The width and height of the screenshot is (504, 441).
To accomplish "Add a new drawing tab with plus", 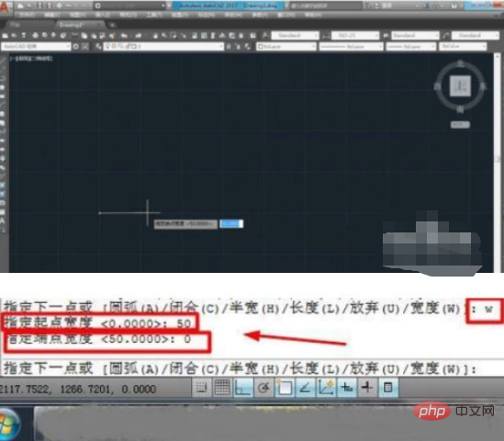I will pyautogui.click(x=112, y=25).
